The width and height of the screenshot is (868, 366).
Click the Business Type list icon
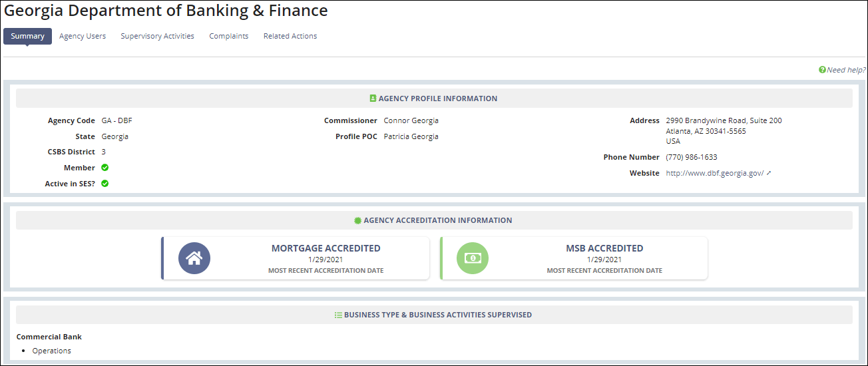pyautogui.click(x=338, y=315)
